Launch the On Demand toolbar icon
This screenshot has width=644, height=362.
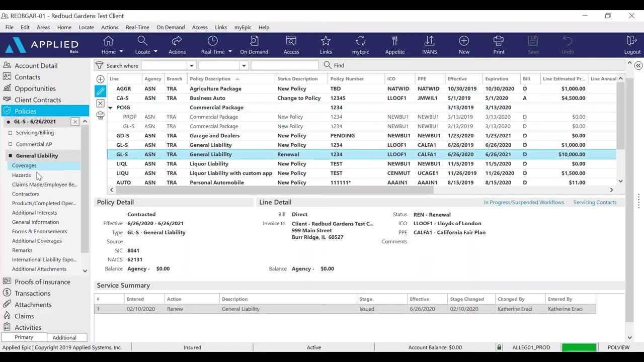click(x=254, y=41)
